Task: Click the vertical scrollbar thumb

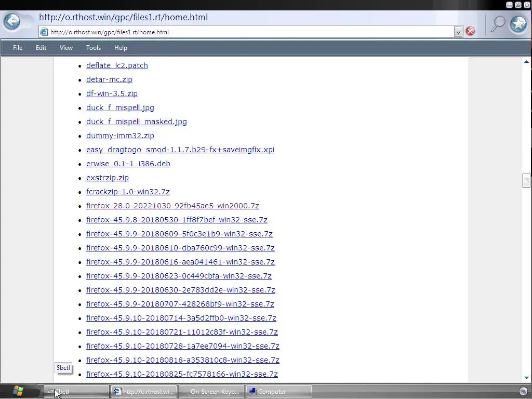Action: [526, 180]
